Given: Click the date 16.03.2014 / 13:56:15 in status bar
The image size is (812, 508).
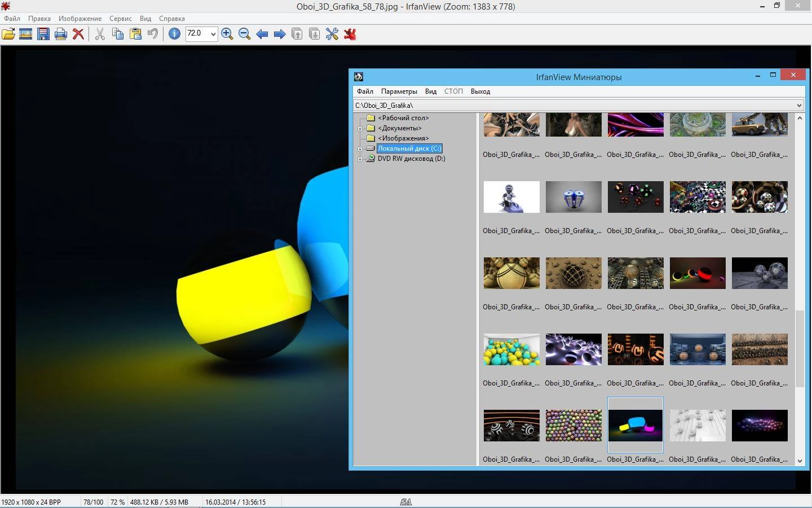Looking at the screenshot, I should coord(235,502).
